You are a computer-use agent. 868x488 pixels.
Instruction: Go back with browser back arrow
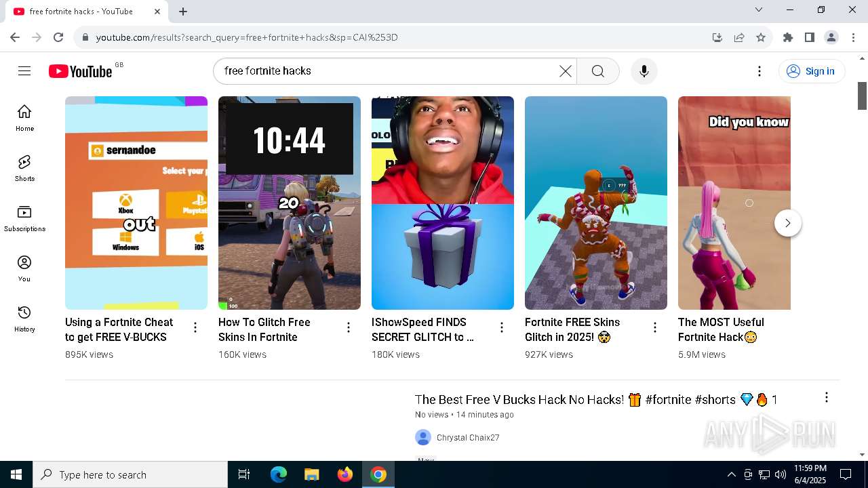pyautogui.click(x=15, y=37)
